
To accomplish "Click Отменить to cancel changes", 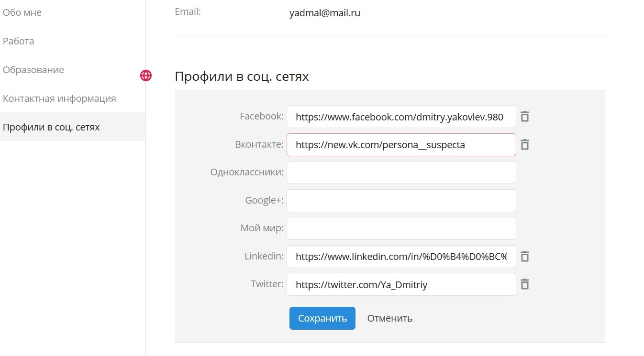I will tap(389, 318).
